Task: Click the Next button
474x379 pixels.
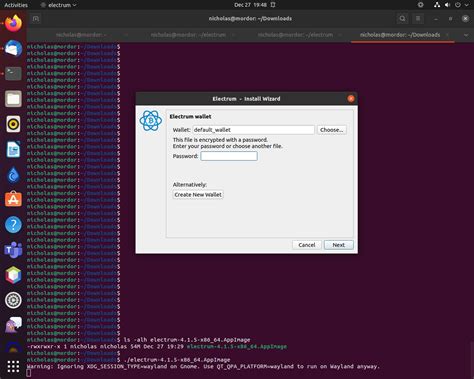Action: (x=339, y=245)
